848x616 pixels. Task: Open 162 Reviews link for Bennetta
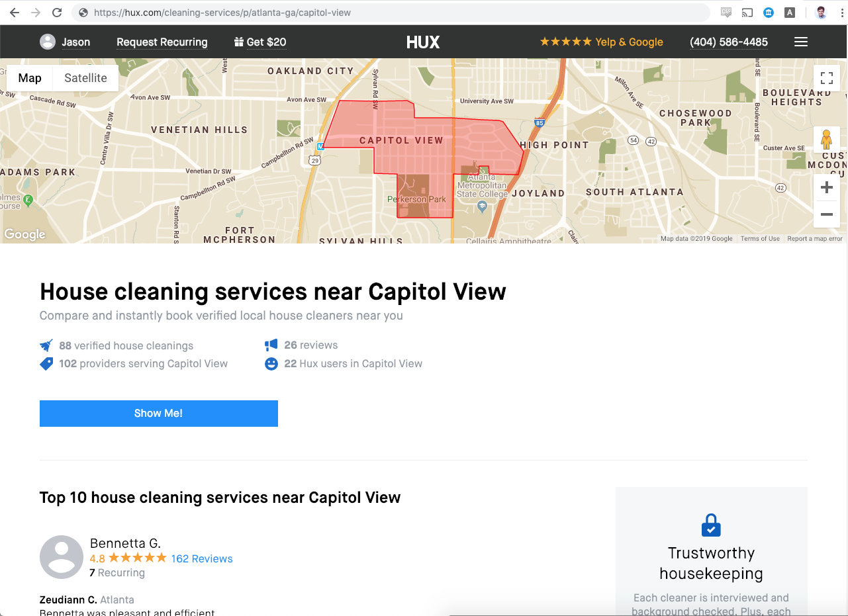coord(202,558)
